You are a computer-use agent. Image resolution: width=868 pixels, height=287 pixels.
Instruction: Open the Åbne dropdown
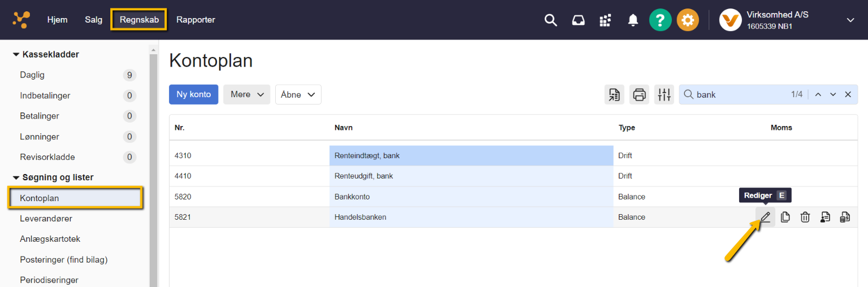[298, 94]
